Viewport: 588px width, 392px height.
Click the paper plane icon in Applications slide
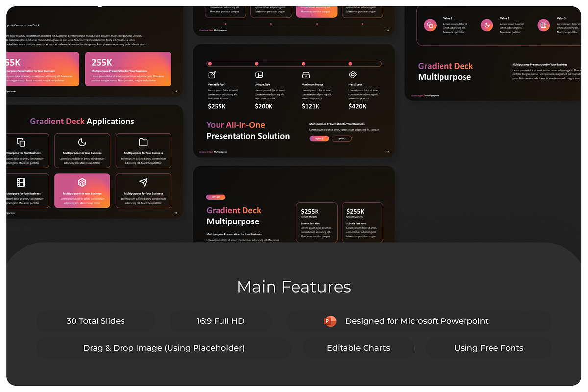click(x=143, y=182)
